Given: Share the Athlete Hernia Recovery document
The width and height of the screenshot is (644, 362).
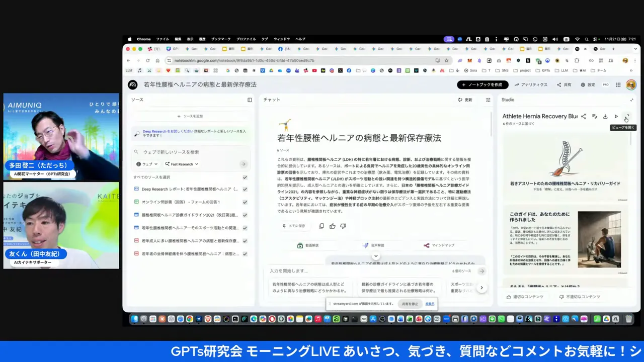Looking at the screenshot, I should click(x=583, y=116).
